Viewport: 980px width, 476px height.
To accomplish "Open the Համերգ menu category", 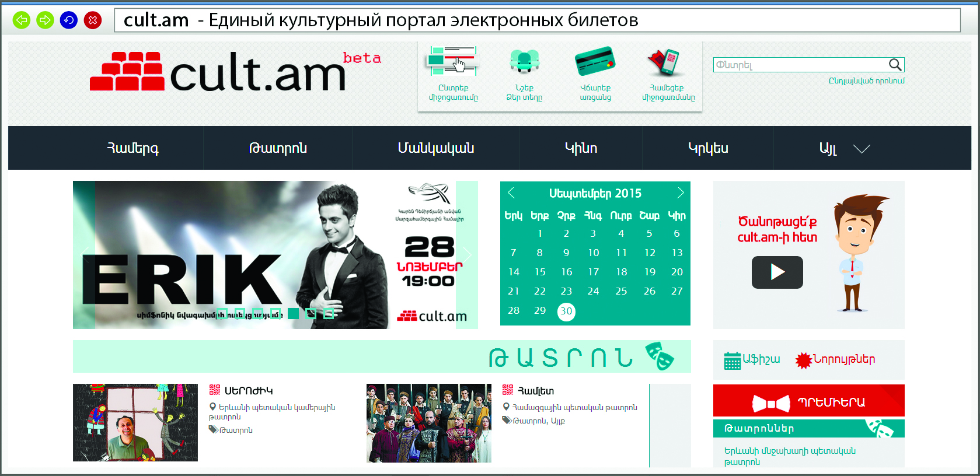I will (x=132, y=148).
